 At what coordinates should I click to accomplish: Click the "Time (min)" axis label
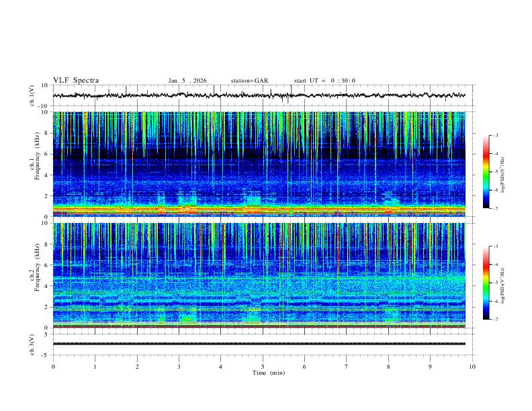(269, 373)
